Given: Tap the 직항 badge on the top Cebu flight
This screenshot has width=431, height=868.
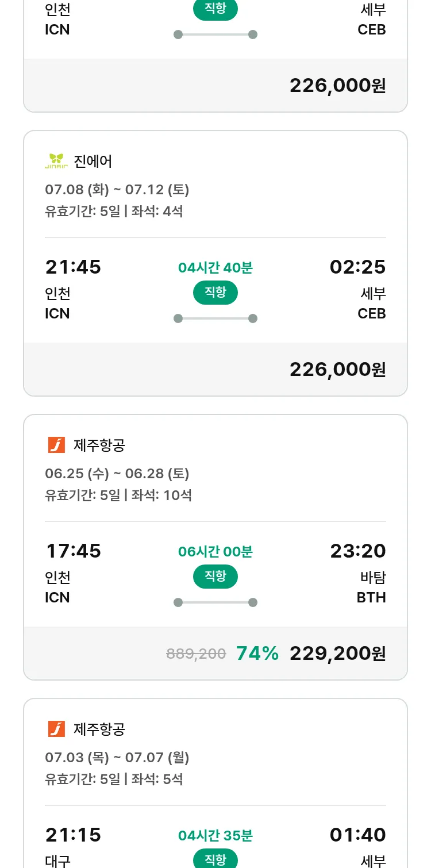Looking at the screenshot, I should click(x=215, y=10).
